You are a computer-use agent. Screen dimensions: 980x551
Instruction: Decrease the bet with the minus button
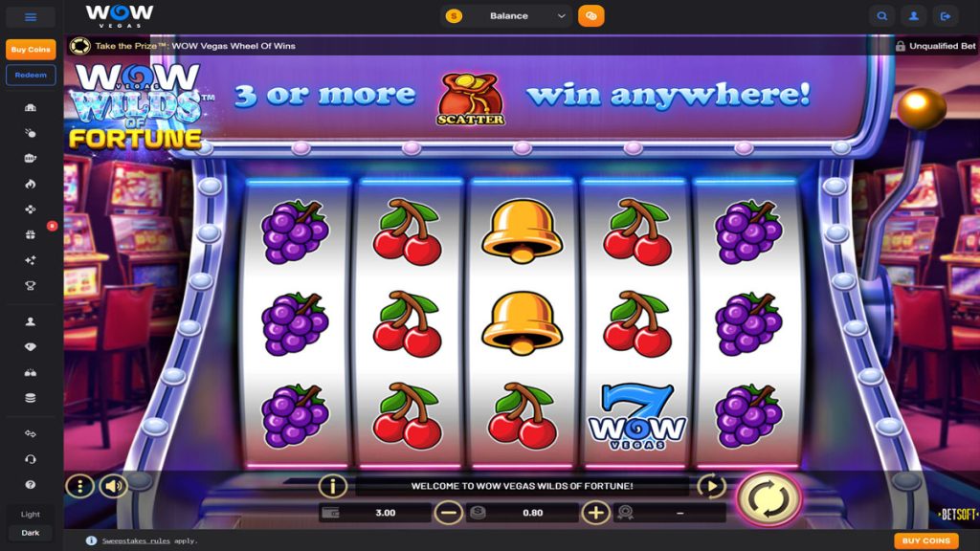click(x=448, y=513)
